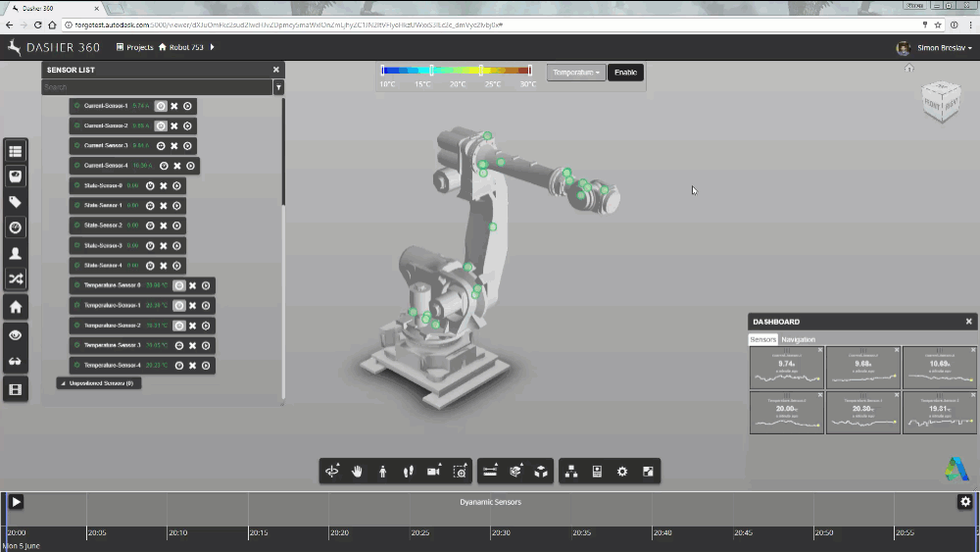
Task: Toggle the eye visibility icon in sidebar
Action: 16,335
